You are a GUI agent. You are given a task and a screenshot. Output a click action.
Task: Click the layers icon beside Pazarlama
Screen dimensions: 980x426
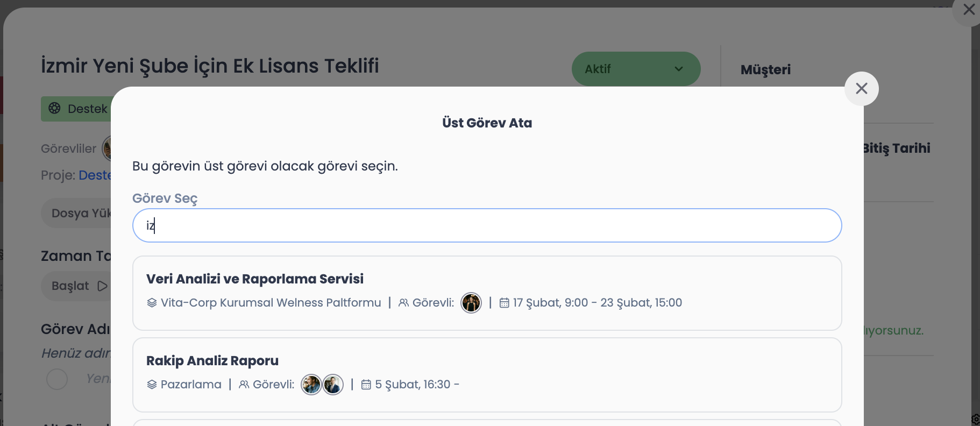click(152, 385)
